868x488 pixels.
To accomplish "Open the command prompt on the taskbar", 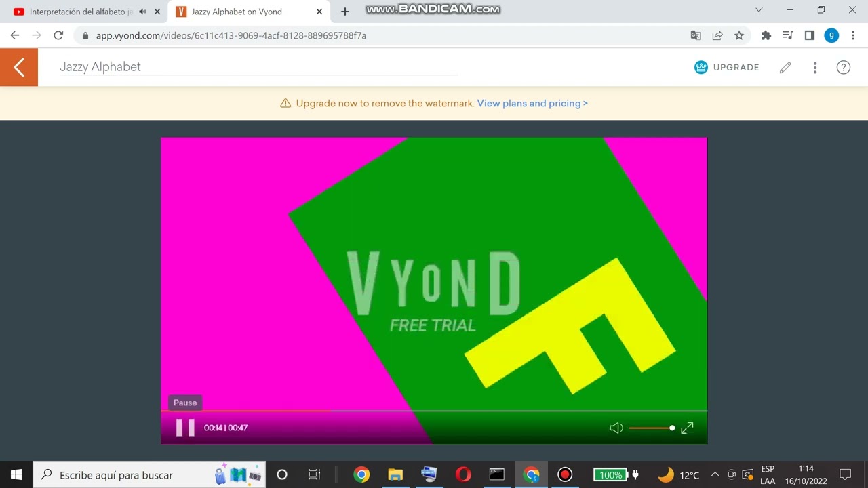I will [x=497, y=474].
